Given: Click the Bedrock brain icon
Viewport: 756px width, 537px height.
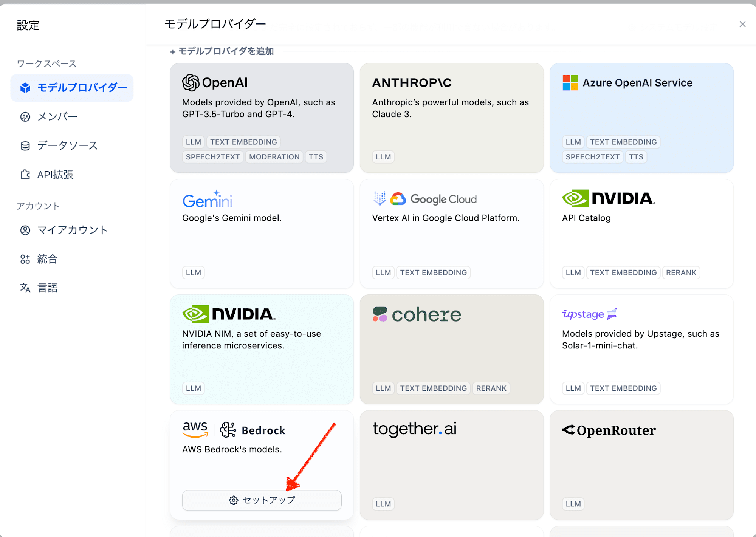Looking at the screenshot, I should tap(228, 430).
